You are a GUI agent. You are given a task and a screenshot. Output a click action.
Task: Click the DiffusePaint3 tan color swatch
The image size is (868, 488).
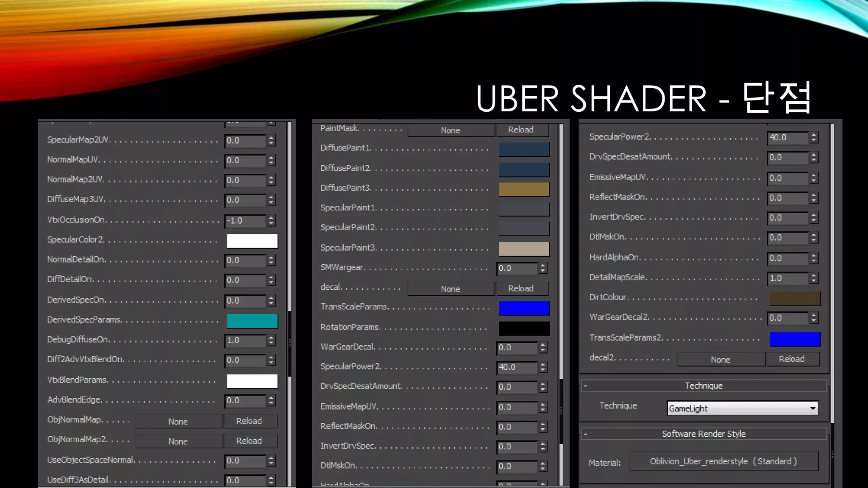(524, 189)
